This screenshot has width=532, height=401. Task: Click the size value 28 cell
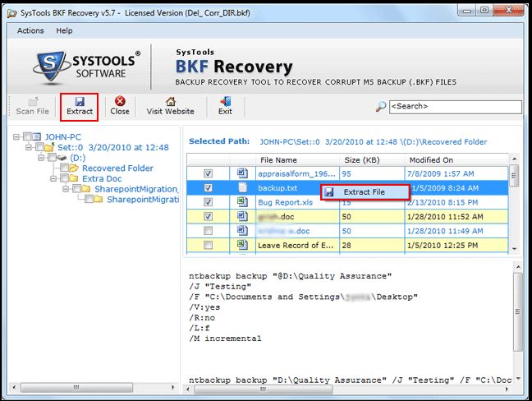pos(372,245)
